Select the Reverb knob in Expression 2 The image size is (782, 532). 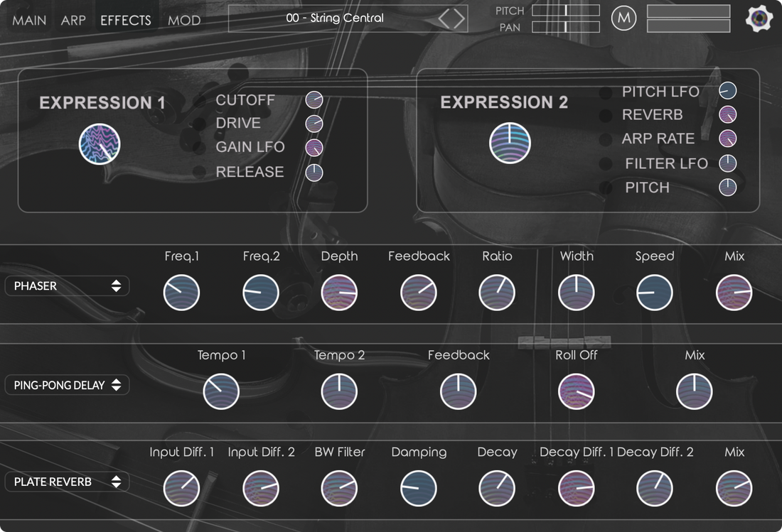tap(727, 114)
